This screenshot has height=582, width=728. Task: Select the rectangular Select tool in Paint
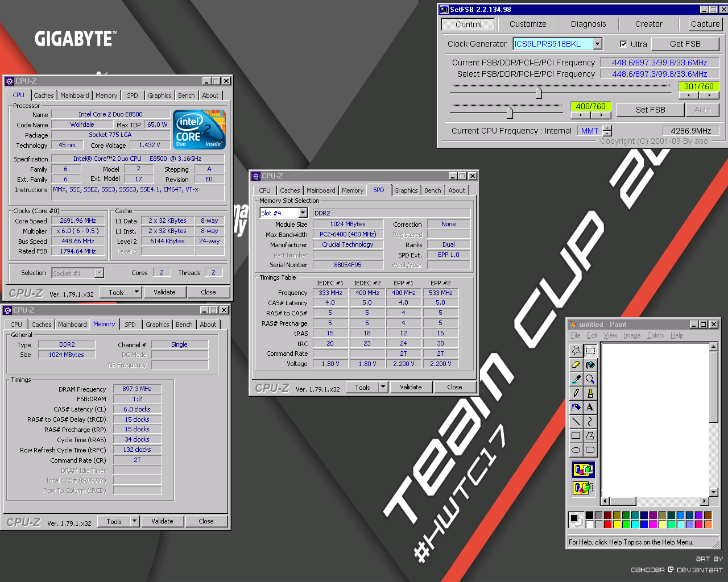pyautogui.click(x=590, y=351)
